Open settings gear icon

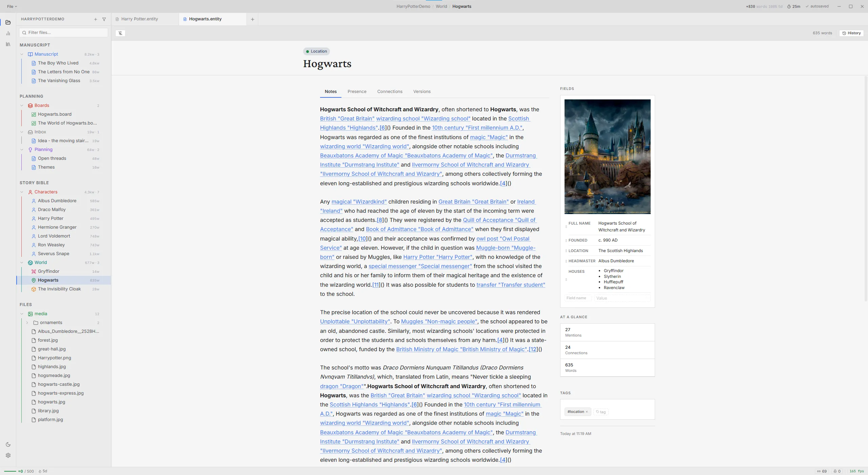point(8,455)
